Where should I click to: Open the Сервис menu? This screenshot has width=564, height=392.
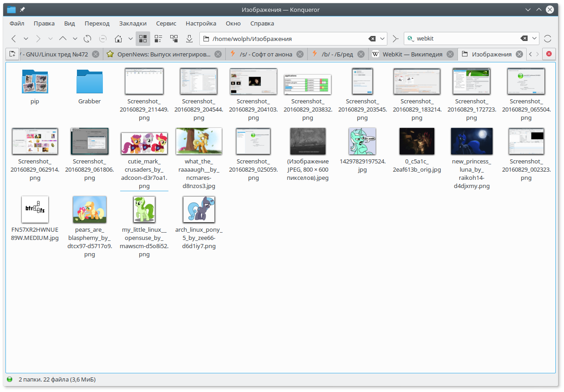(x=166, y=23)
